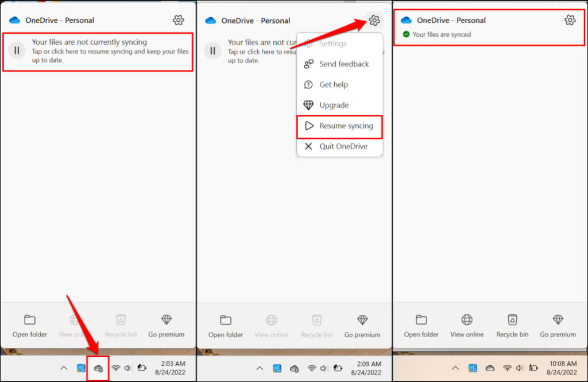Viewport: 588px width, 382px height.
Task: Click the Wi-Fi tray icon near 2:03 AM clock
Action: click(x=116, y=368)
